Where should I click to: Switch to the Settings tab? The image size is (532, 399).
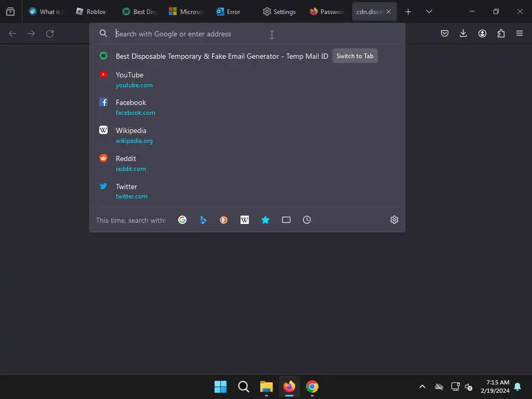(280, 11)
